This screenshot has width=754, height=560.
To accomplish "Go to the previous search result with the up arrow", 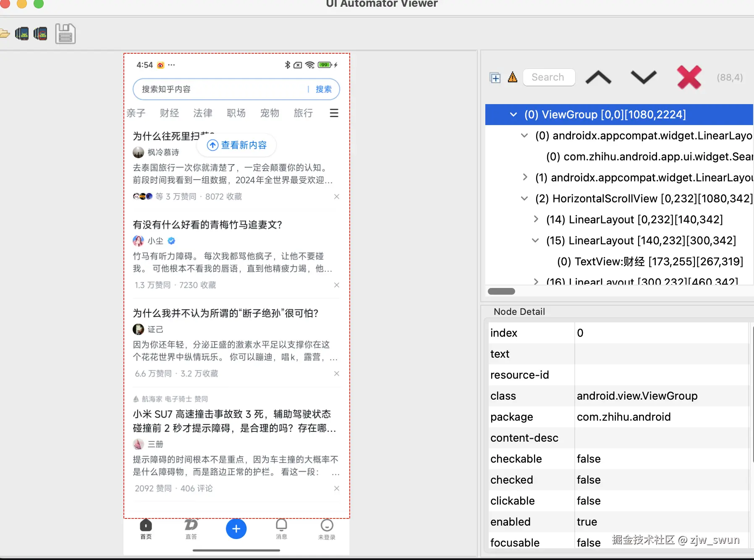I will point(598,78).
